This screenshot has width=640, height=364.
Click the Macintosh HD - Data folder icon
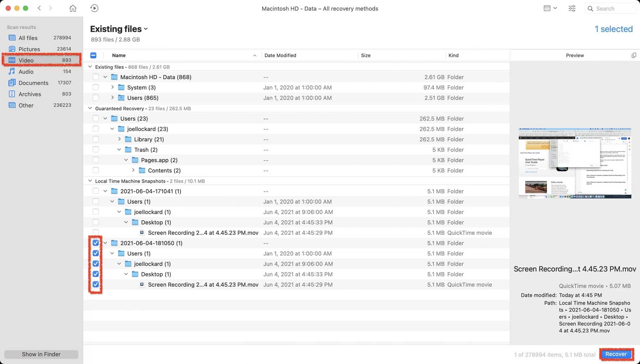point(114,77)
